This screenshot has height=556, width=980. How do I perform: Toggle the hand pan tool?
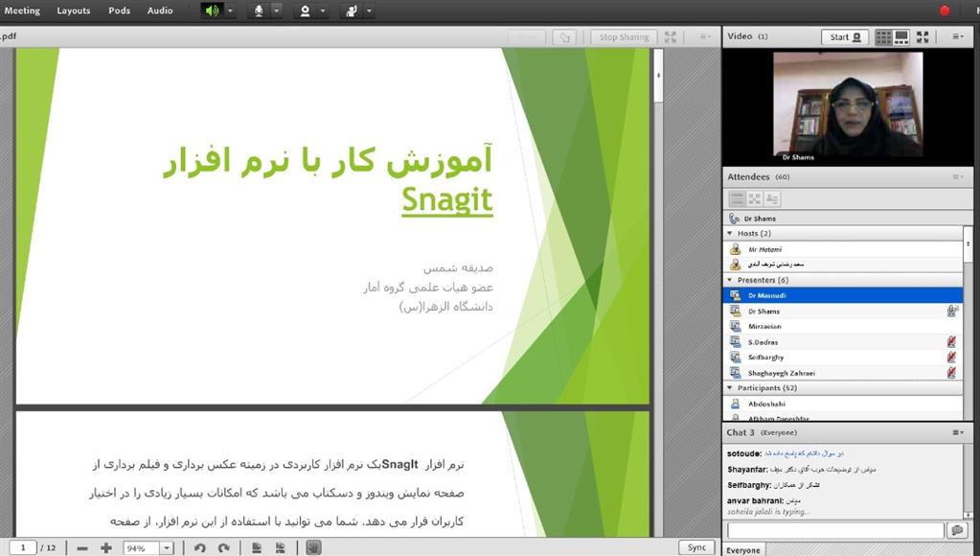pos(314,548)
